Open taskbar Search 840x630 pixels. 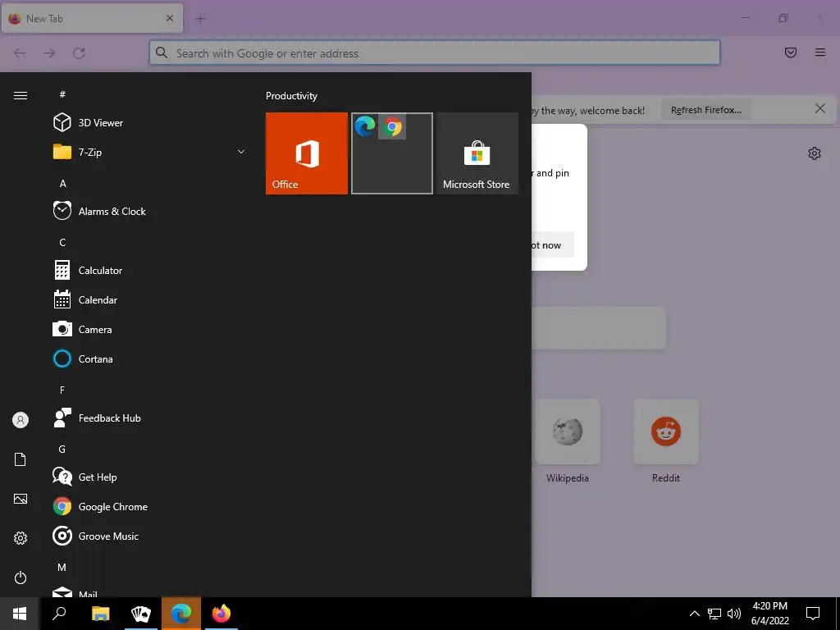(x=59, y=614)
